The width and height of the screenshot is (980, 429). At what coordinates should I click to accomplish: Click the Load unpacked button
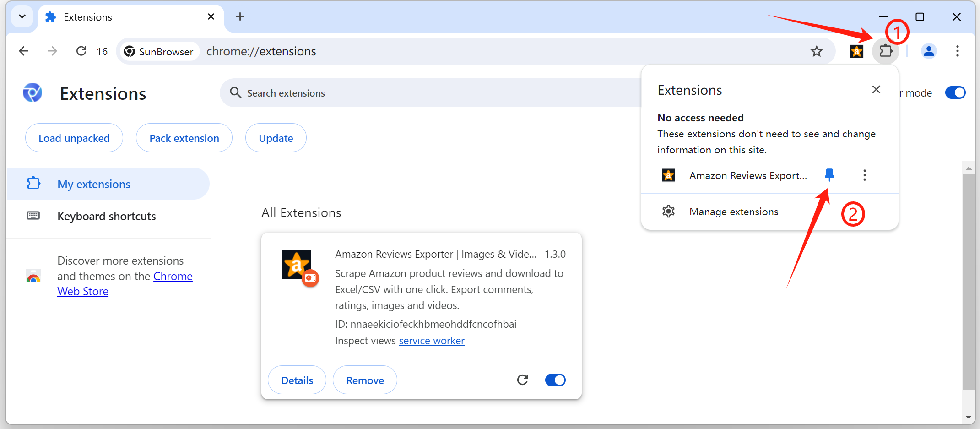(x=74, y=138)
